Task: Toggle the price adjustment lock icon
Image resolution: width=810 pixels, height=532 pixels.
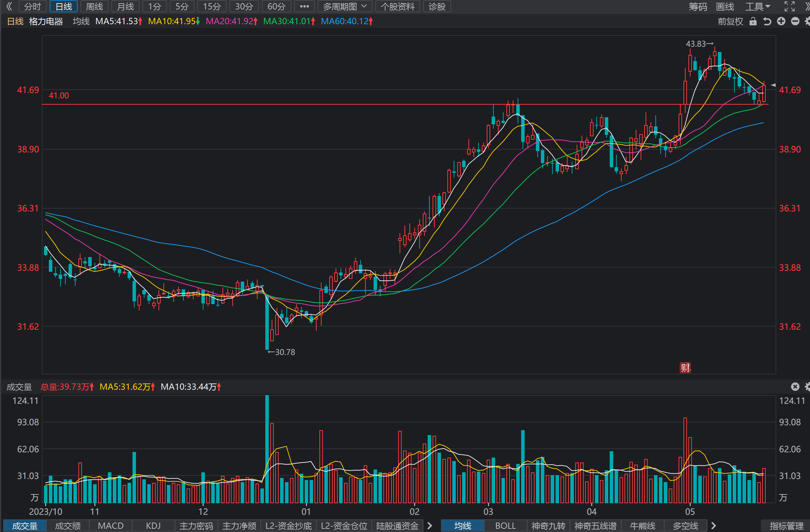Action: [x=753, y=21]
